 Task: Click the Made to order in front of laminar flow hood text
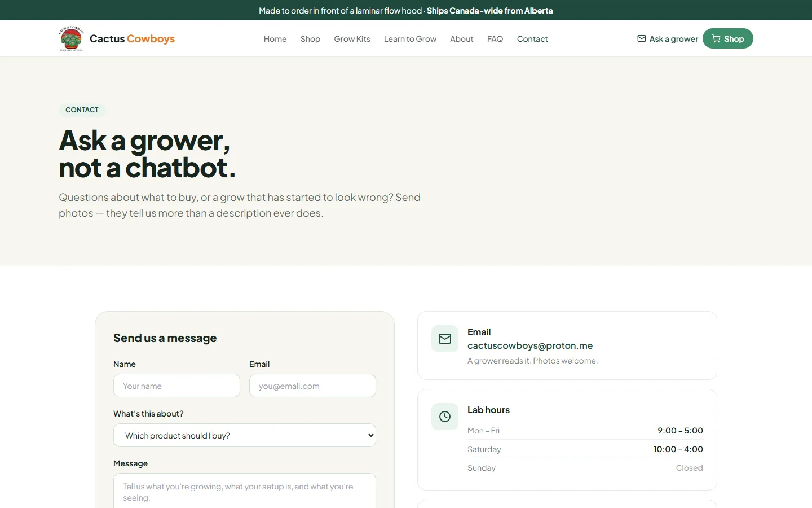tap(340, 11)
